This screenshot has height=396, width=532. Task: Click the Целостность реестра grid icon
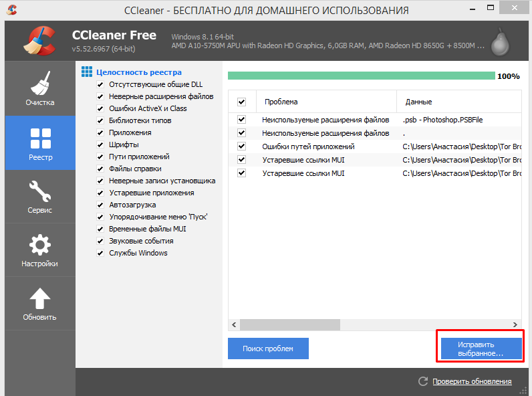click(x=87, y=72)
